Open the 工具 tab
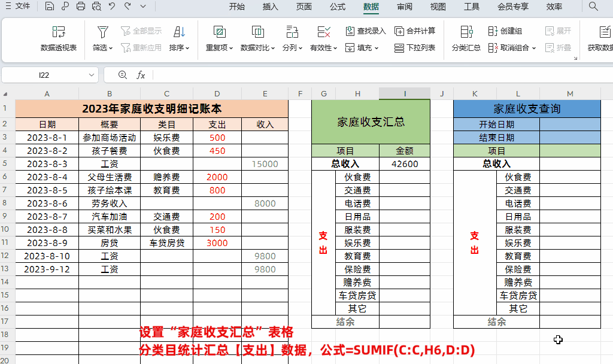 472,7
